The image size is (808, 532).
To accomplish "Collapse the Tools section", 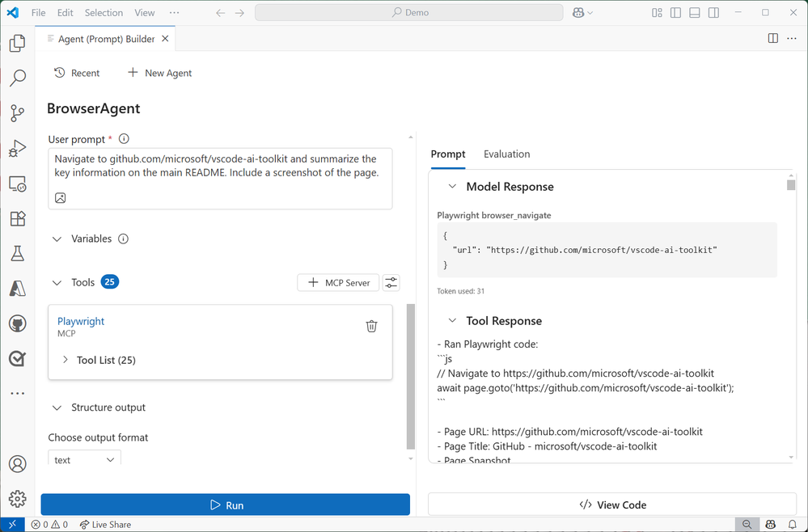I will point(57,283).
